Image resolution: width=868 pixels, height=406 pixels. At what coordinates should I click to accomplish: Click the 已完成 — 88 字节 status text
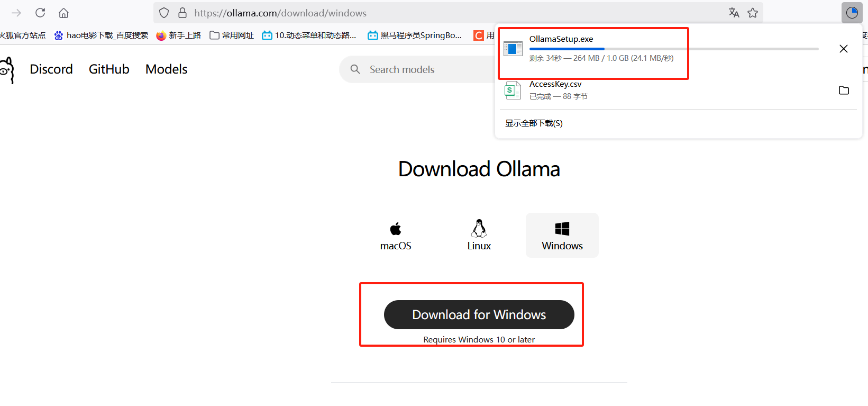pyautogui.click(x=559, y=96)
